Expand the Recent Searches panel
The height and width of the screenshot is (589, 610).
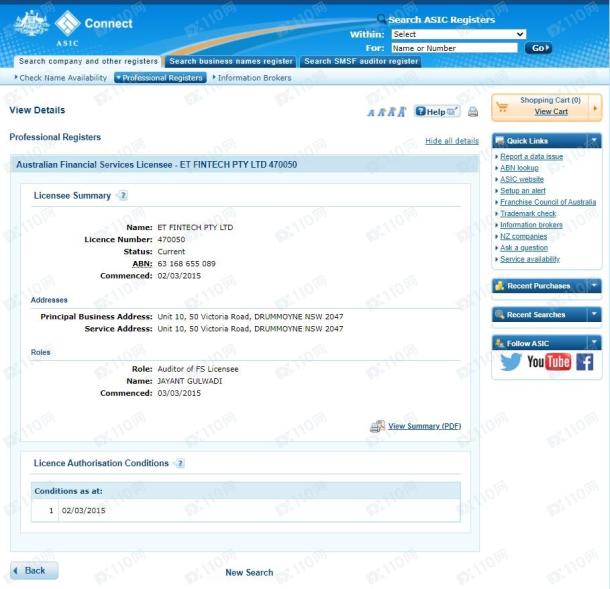point(594,315)
